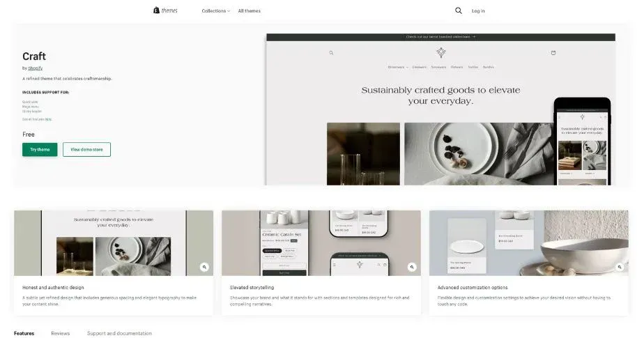The image size is (644, 338).
Task: Open Advanced customization options thumbnail image
Action: coord(528,243)
